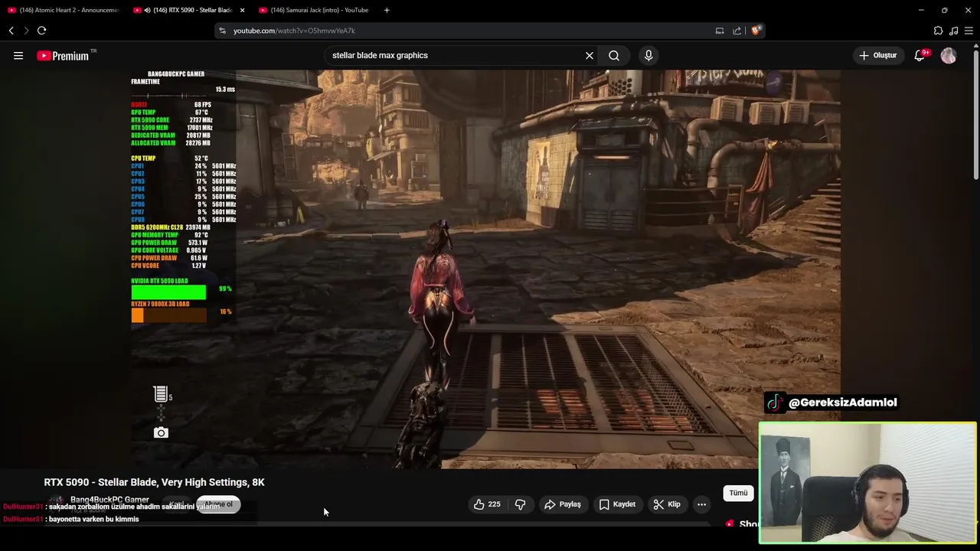Click the YouTube URL in address bar
The width and height of the screenshot is (980, 551).
pos(294,31)
